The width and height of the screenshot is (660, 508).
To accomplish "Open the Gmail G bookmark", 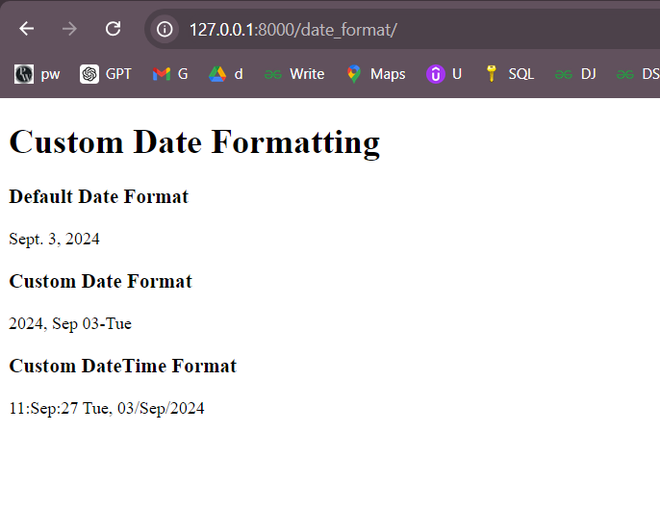I will pos(170,74).
